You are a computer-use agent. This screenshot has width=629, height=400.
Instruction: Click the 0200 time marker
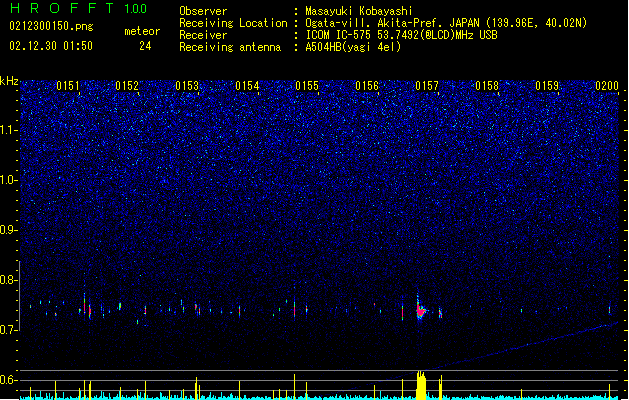[607, 86]
